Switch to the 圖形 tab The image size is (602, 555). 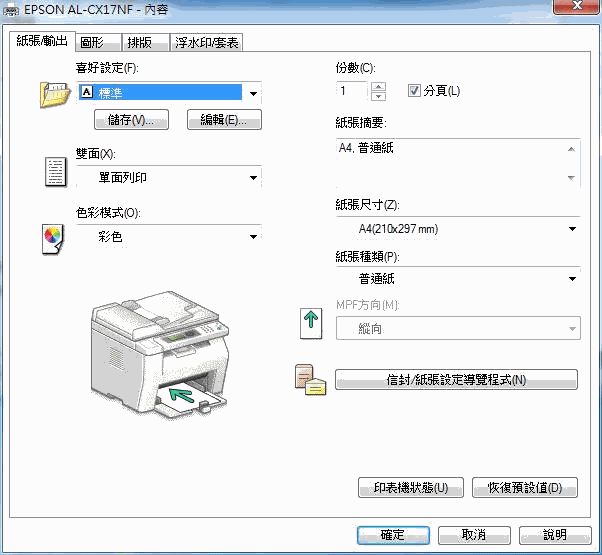(98, 42)
